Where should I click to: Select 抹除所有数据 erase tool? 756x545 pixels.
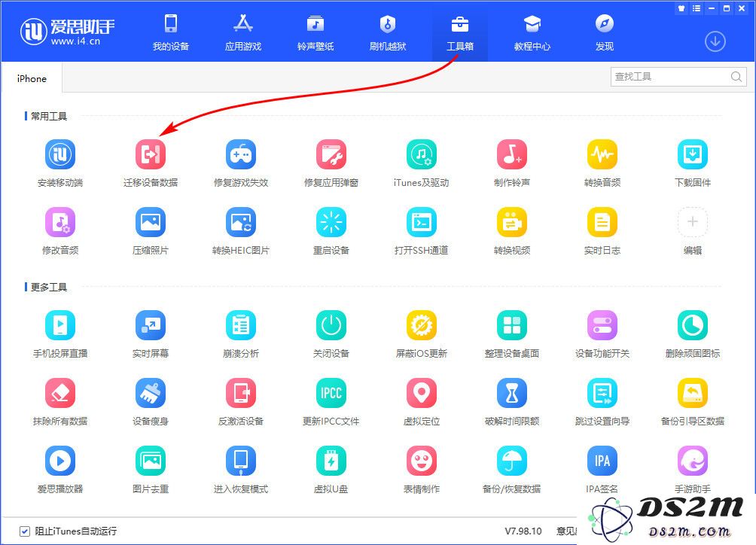pos(60,393)
